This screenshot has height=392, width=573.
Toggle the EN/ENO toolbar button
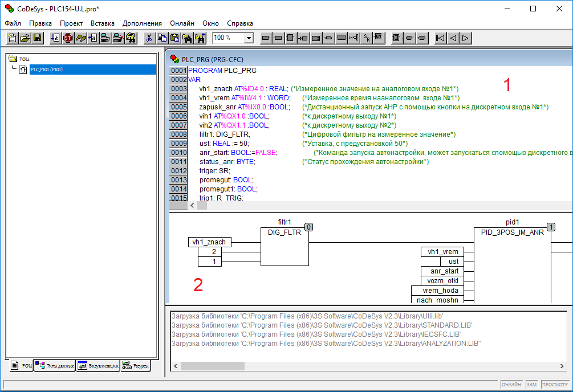[x=379, y=38]
